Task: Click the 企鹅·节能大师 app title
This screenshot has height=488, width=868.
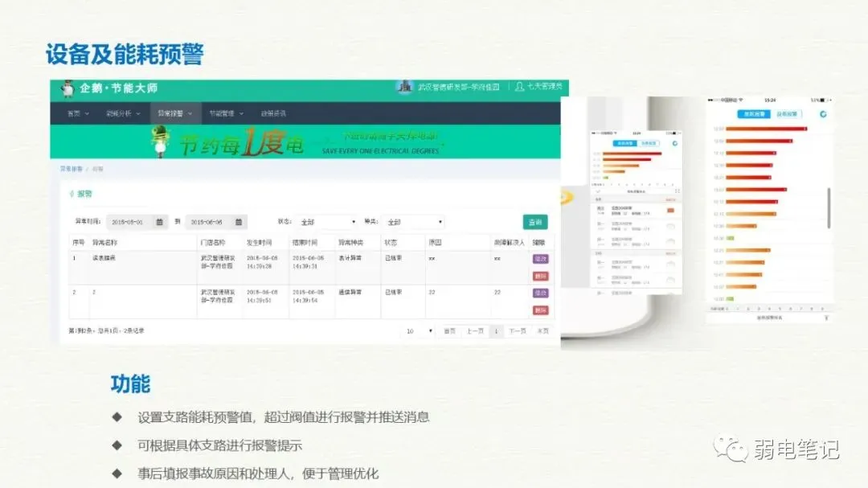Action: click(x=118, y=88)
